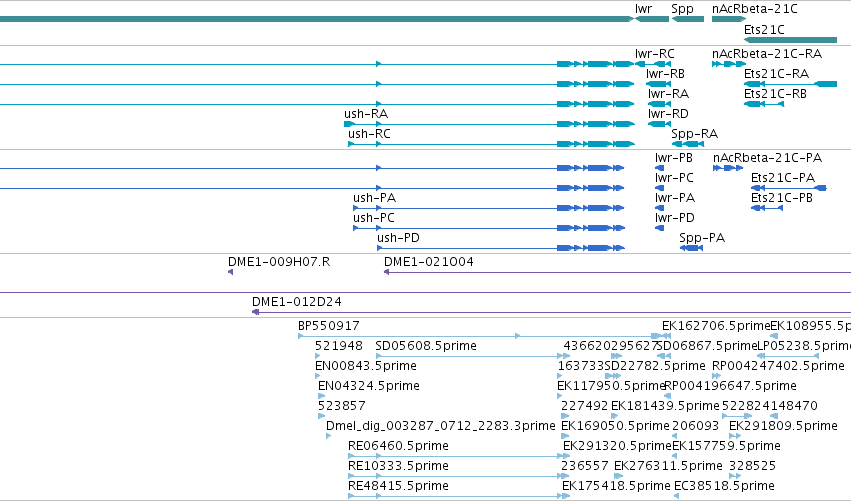
Task: Click the RE06460.5prime EST label
Action: tap(398, 446)
